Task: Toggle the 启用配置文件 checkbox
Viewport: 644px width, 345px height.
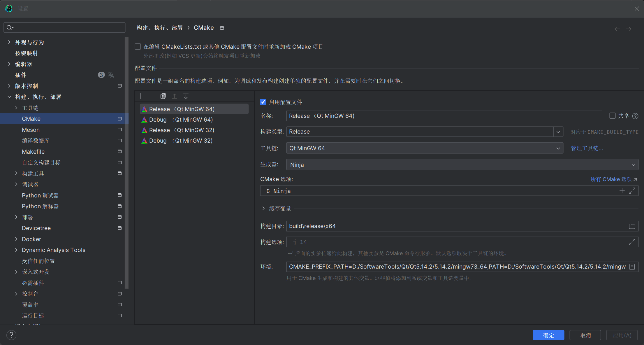Action: click(x=263, y=102)
